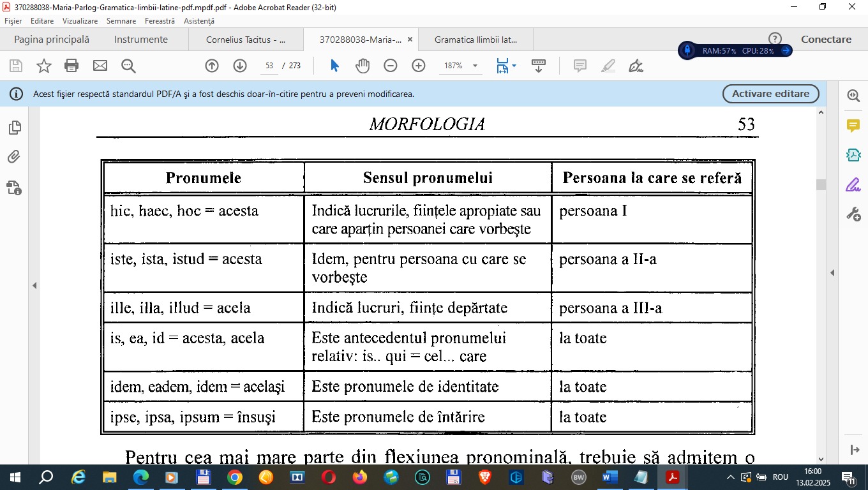Click the info icon in the PDF/A notice bar

[x=17, y=94]
